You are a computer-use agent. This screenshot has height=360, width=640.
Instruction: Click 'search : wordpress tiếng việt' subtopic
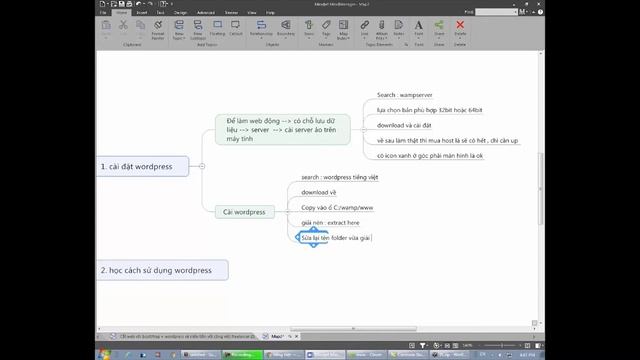(x=340, y=177)
